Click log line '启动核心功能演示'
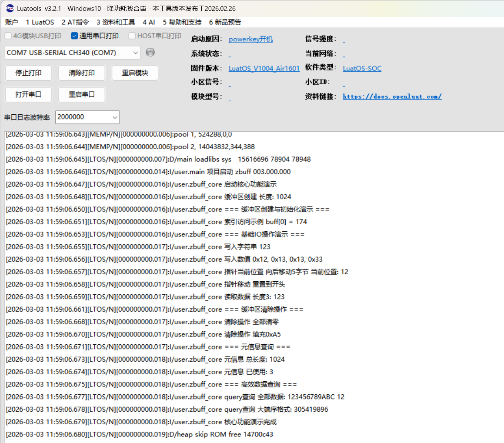This screenshot has width=504, height=443. coord(141,184)
